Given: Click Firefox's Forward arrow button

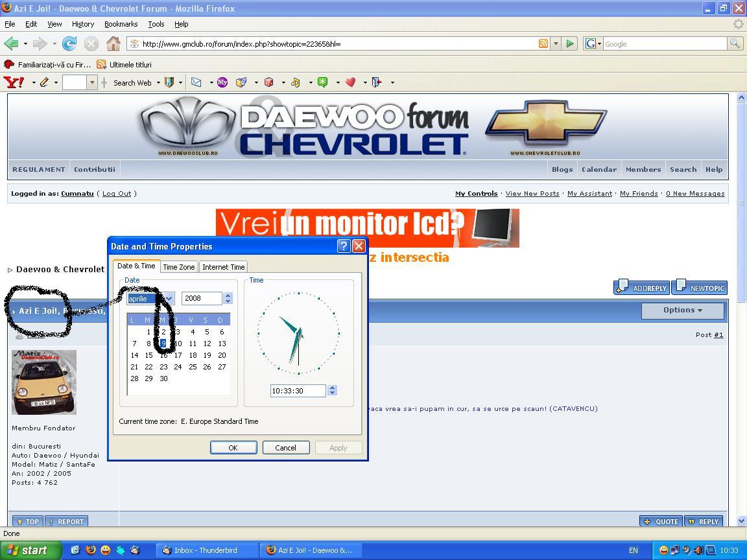Looking at the screenshot, I should 40,44.
